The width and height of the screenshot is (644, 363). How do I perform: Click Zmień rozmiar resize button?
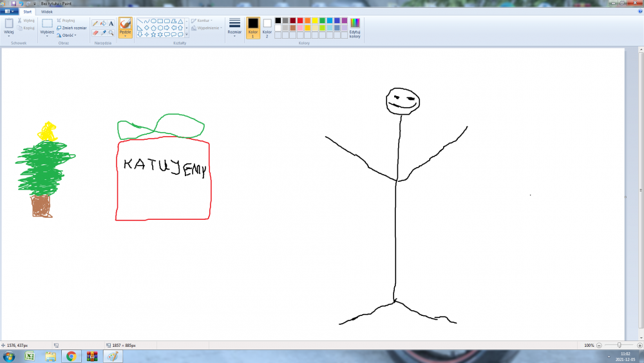point(71,28)
